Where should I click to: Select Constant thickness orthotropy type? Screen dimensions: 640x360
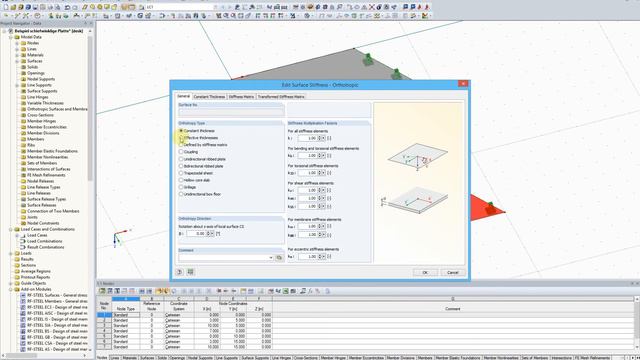(x=181, y=131)
